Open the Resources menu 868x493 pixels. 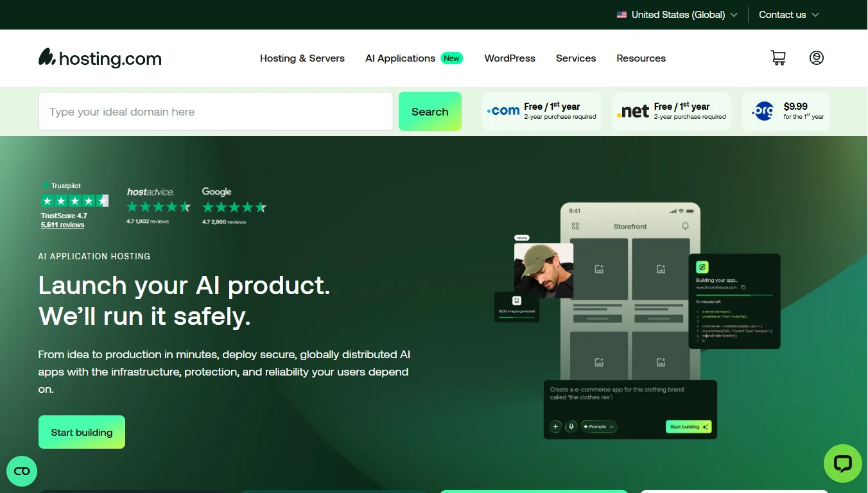click(641, 58)
